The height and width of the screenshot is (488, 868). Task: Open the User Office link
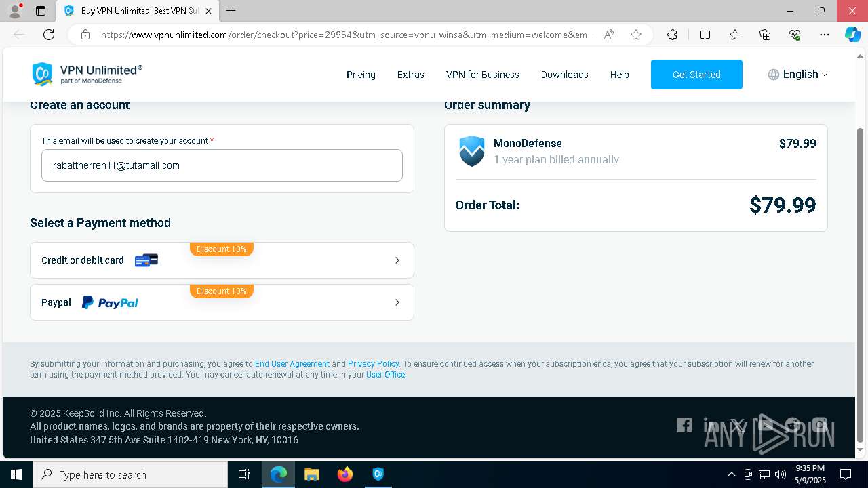click(385, 375)
